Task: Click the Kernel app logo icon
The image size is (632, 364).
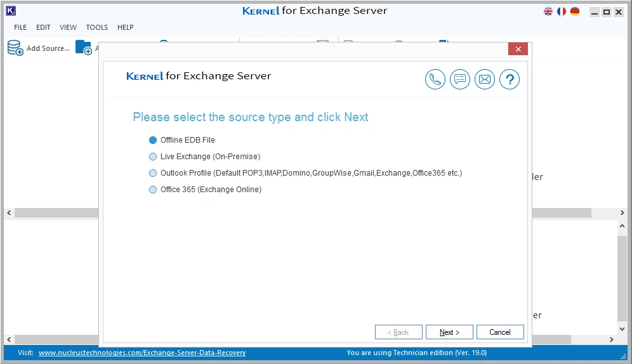Action: [11, 11]
